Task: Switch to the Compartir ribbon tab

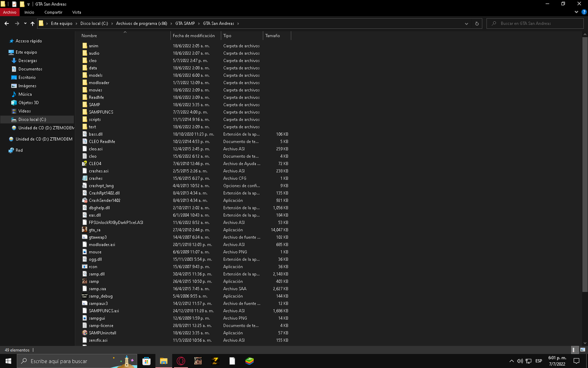Action: click(x=53, y=12)
